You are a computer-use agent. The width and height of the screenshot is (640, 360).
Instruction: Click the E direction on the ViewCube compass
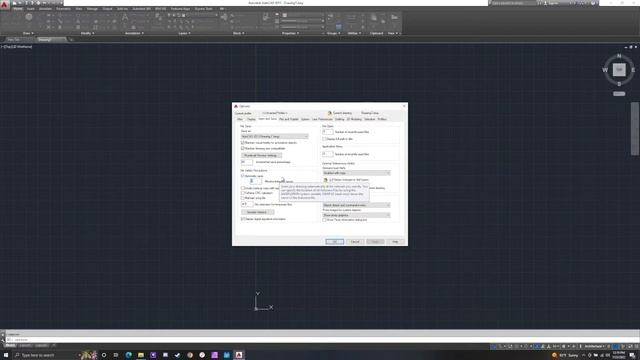click(x=633, y=70)
